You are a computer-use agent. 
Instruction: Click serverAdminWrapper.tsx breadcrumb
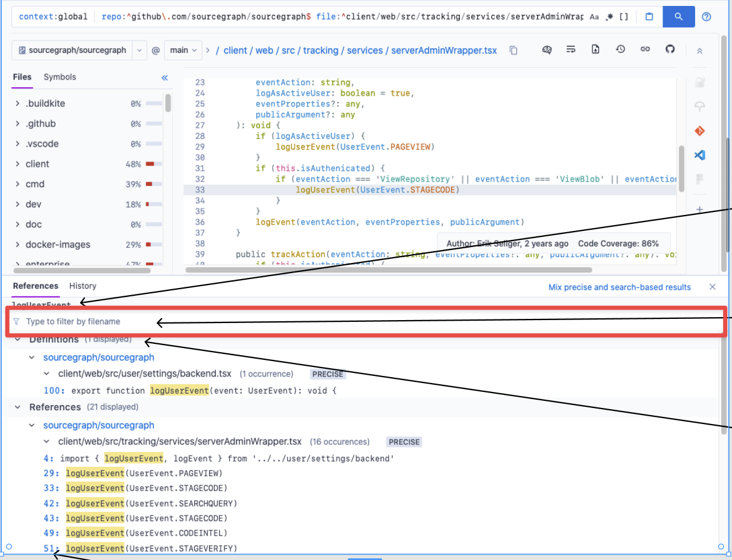coord(444,50)
